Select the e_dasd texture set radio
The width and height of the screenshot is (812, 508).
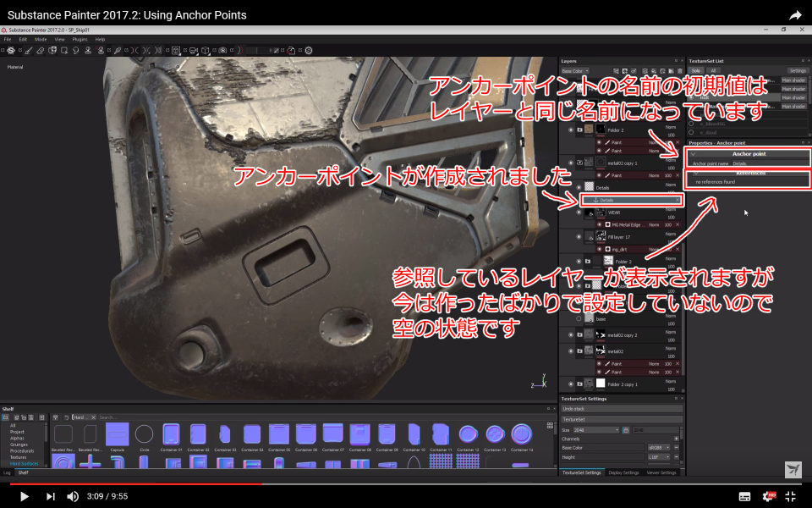(x=691, y=133)
